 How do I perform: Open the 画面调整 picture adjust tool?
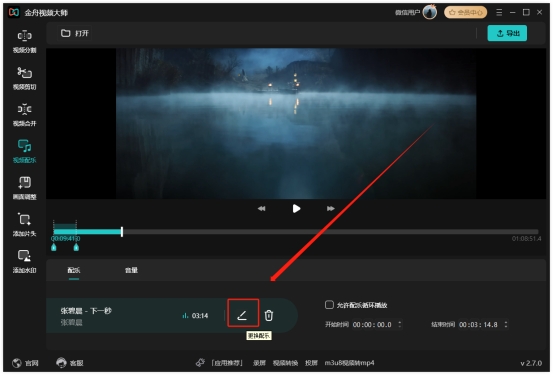(x=24, y=188)
